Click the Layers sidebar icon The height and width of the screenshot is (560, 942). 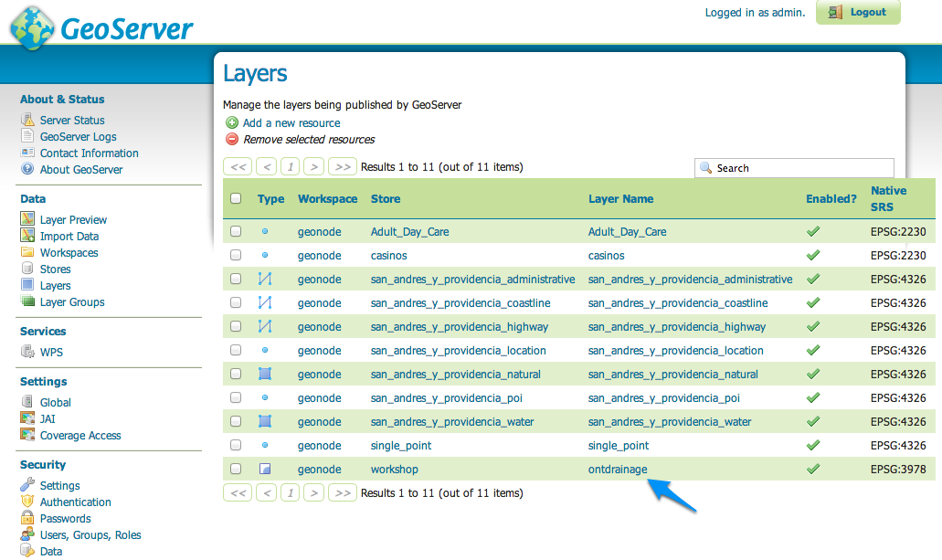pyautogui.click(x=27, y=285)
